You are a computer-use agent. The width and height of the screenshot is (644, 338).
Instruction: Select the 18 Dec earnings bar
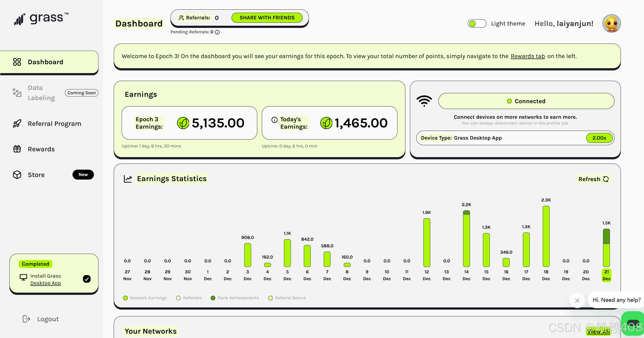(546, 236)
